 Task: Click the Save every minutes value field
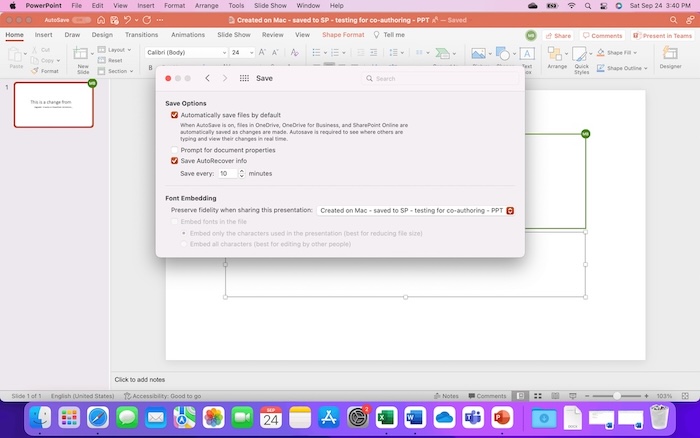click(228, 173)
